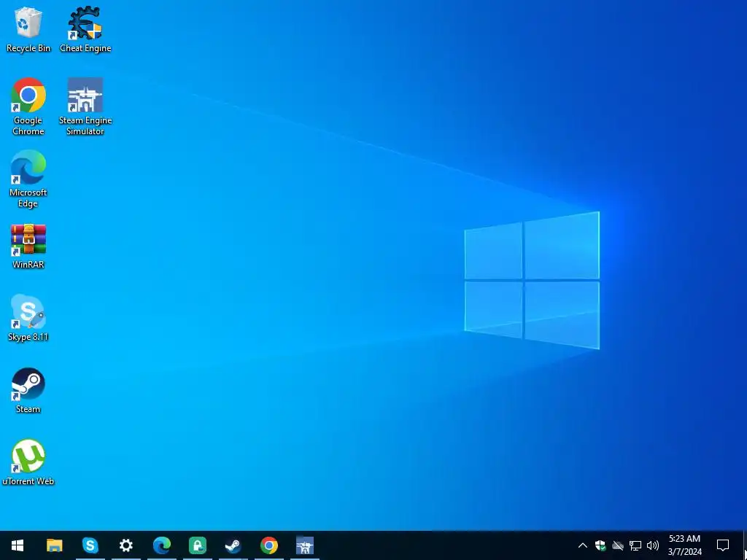This screenshot has height=560, width=747.
Task: Show hidden system tray icons
Action: tap(582, 545)
